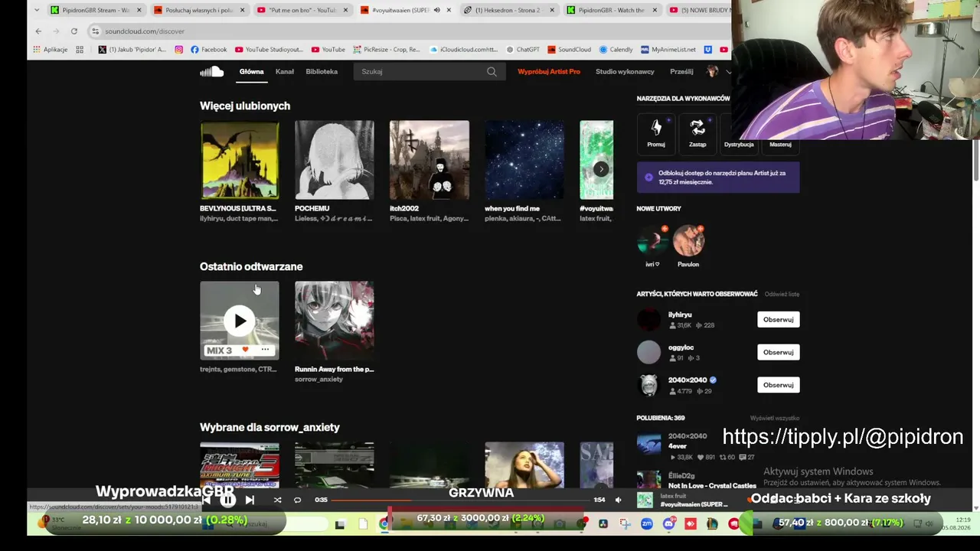
Task: Open the iCloud bookmark
Action: [x=464, y=50]
